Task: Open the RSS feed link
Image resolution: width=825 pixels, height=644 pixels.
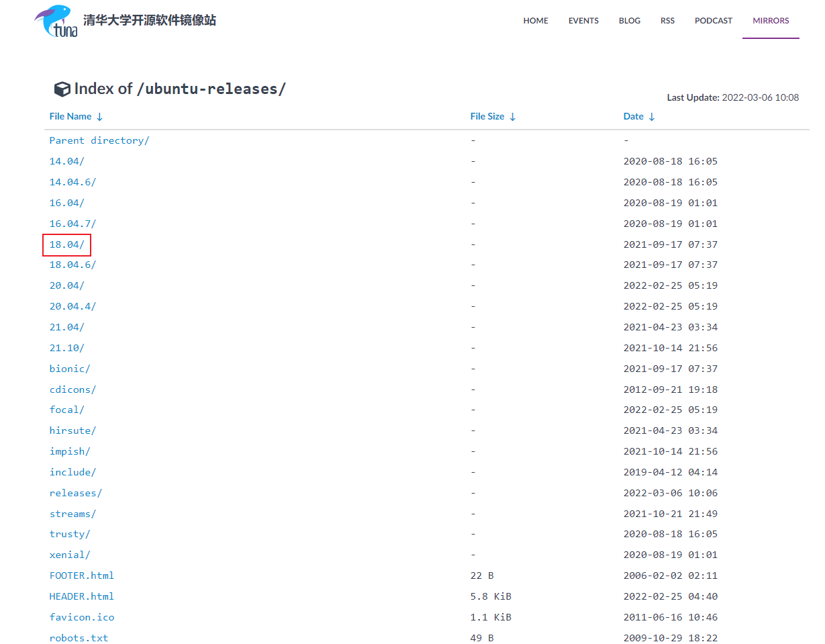Action: click(667, 21)
